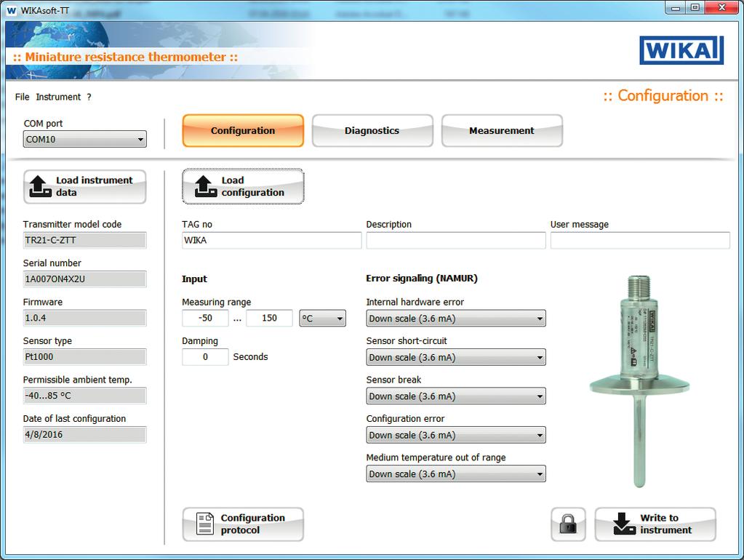Click the Permissible ambient temp. field

85,396
